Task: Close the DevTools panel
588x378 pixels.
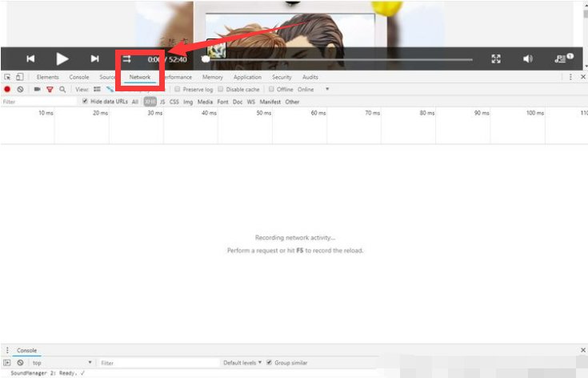Action: (583, 77)
